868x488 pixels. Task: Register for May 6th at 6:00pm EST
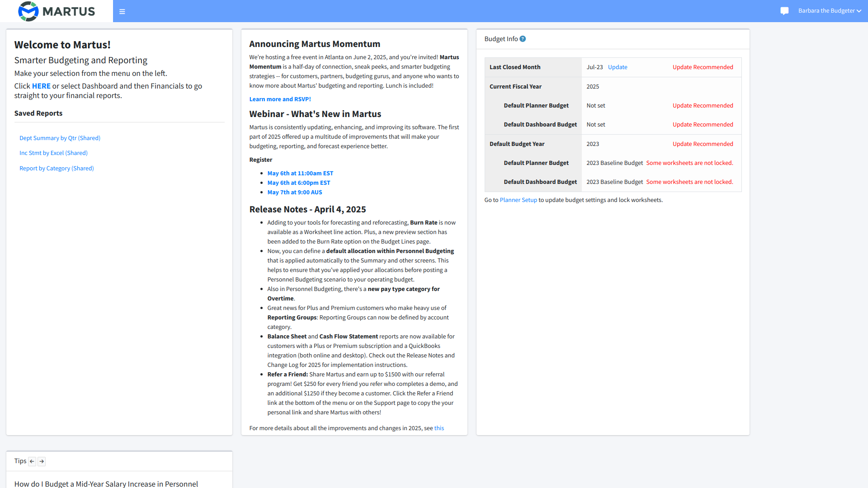(299, 183)
